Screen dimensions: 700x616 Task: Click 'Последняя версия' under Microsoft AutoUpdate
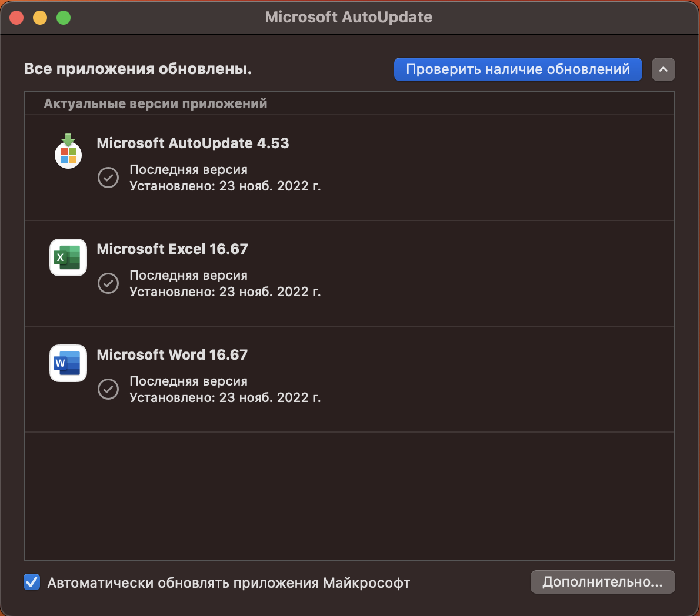(x=188, y=169)
